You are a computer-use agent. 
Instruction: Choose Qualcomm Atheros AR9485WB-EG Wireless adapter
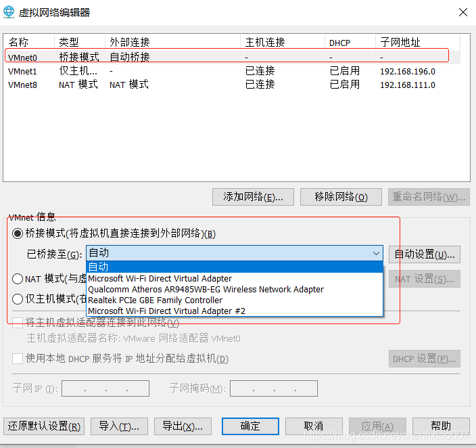[x=235, y=290]
